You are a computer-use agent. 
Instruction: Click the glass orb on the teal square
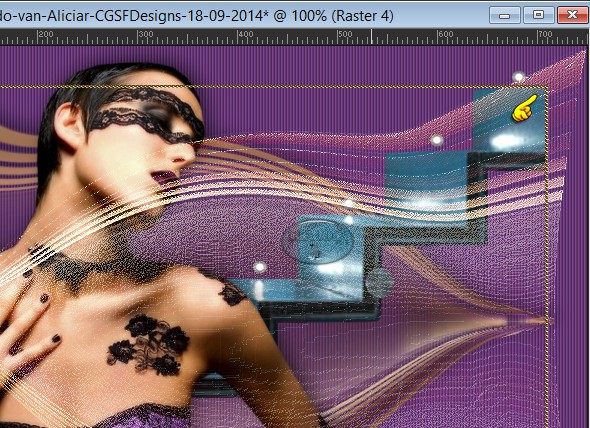coord(318,241)
